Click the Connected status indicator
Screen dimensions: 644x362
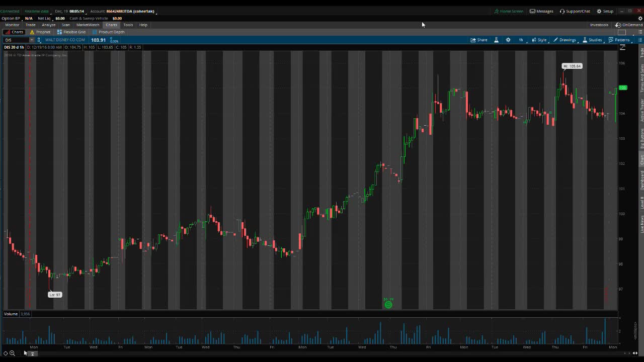[x=10, y=11]
